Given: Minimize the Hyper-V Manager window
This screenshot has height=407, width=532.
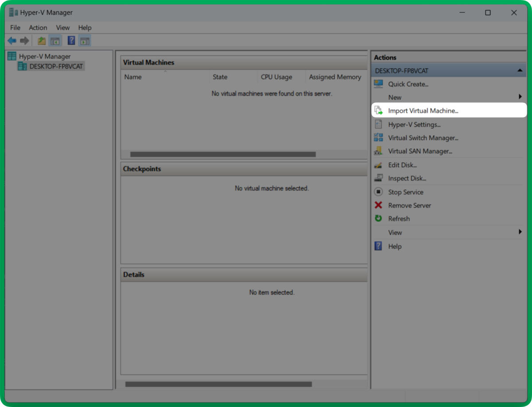Looking at the screenshot, I should point(462,12).
